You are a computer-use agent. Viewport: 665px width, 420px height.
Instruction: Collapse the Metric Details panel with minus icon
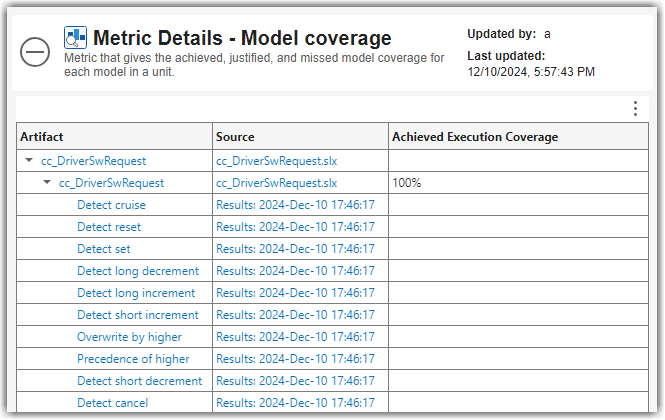pyautogui.click(x=35, y=52)
